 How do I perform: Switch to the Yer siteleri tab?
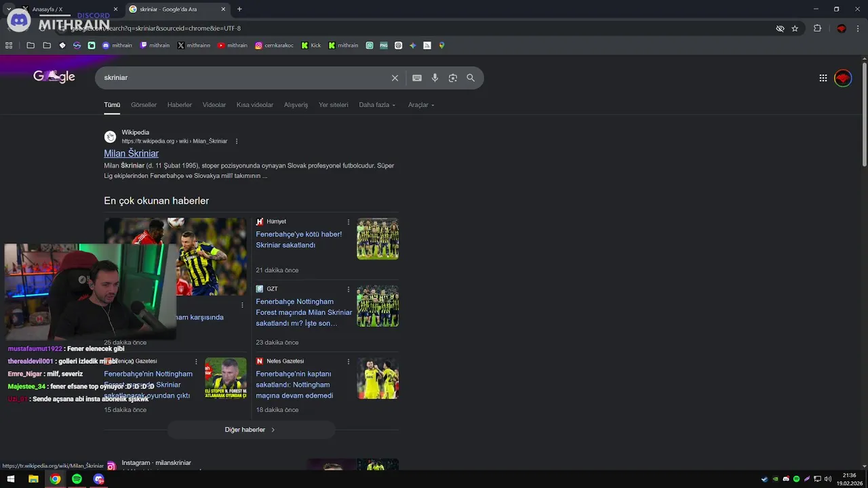click(334, 105)
